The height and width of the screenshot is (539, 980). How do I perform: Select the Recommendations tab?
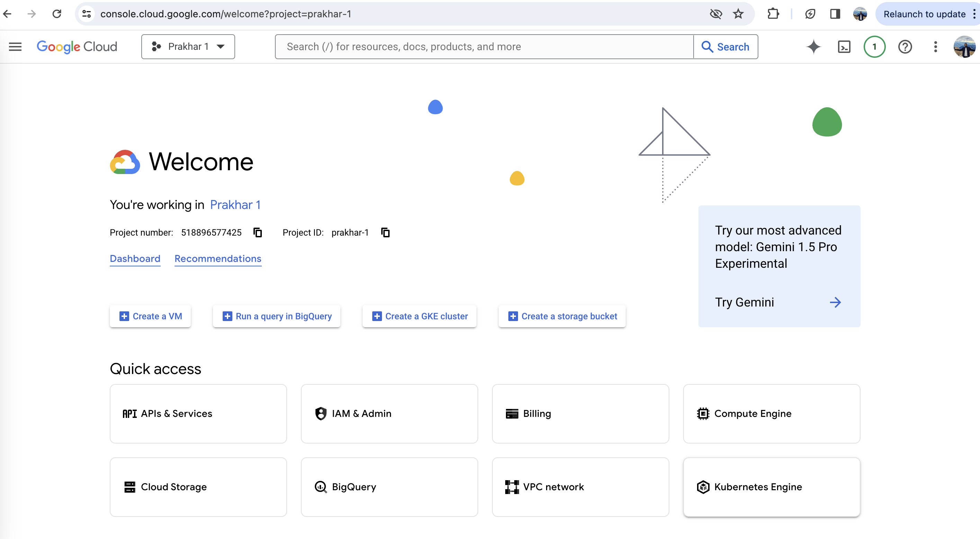(217, 259)
